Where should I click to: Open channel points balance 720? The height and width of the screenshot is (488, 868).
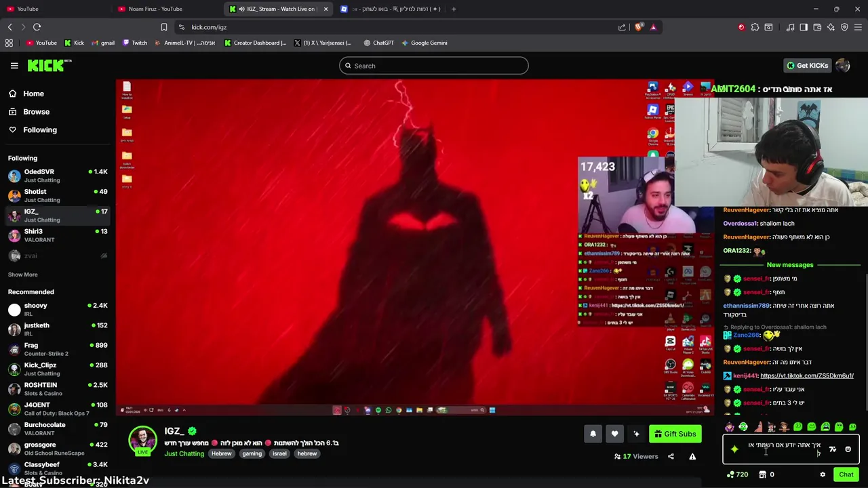pos(737,474)
